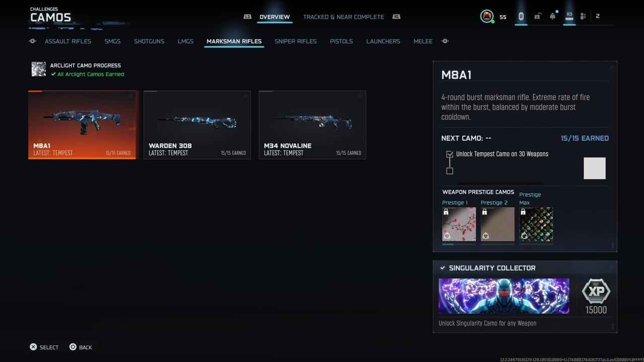644x362 pixels.
Task: Click the notifications bell icon
Action: [552, 17]
